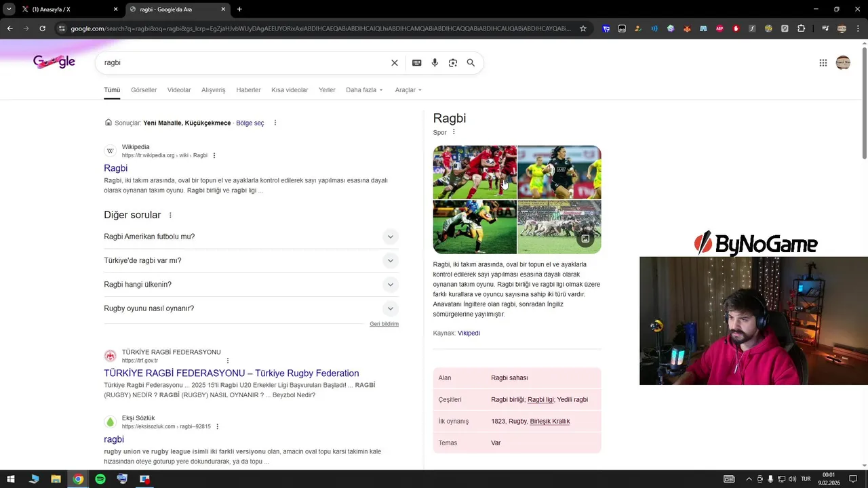Clear the search box with the X icon
This screenshot has width=868, height=488.
click(x=394, y=62)
